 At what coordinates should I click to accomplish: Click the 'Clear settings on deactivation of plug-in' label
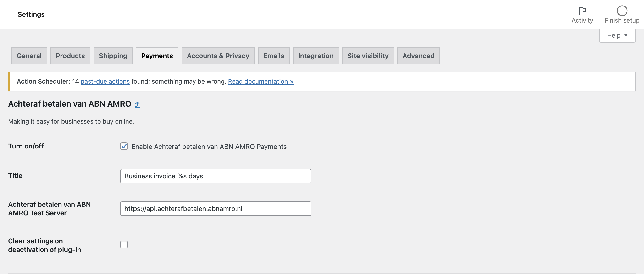44,245
